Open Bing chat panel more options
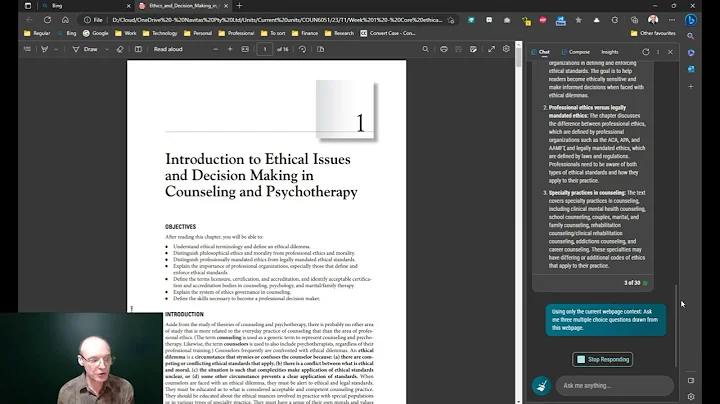 658,52
